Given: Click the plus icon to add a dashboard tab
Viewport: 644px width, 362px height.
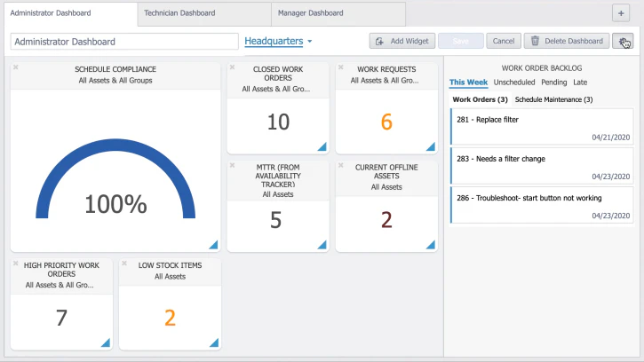Looking at the screenshot, I should pos(621,13).
